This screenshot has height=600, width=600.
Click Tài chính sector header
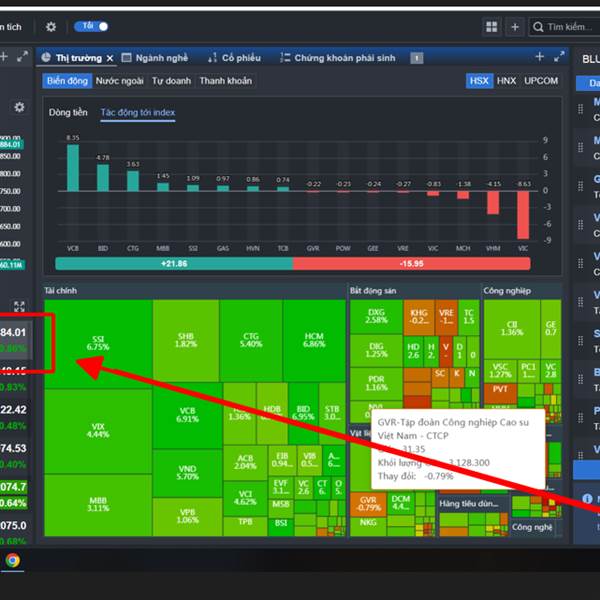60,291
